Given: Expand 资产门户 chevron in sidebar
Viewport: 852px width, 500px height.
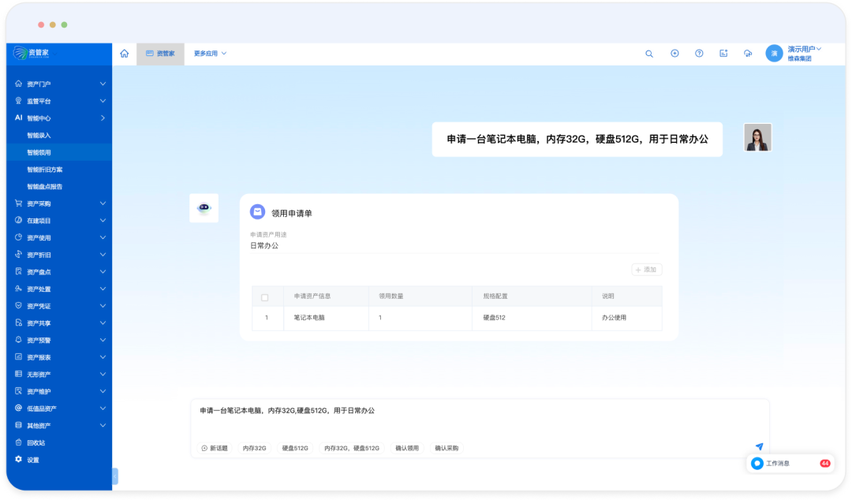Looking at the screenshot, I should [103, 84].
